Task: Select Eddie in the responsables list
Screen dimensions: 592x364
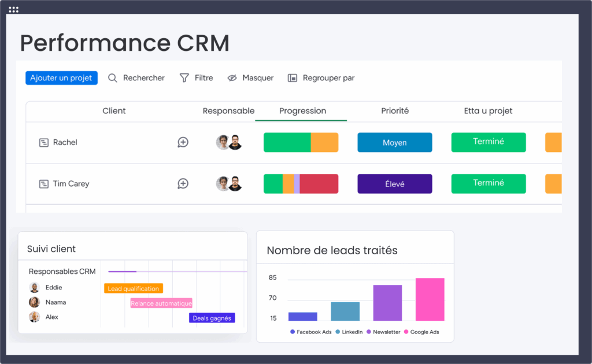Action: (54, 287)
